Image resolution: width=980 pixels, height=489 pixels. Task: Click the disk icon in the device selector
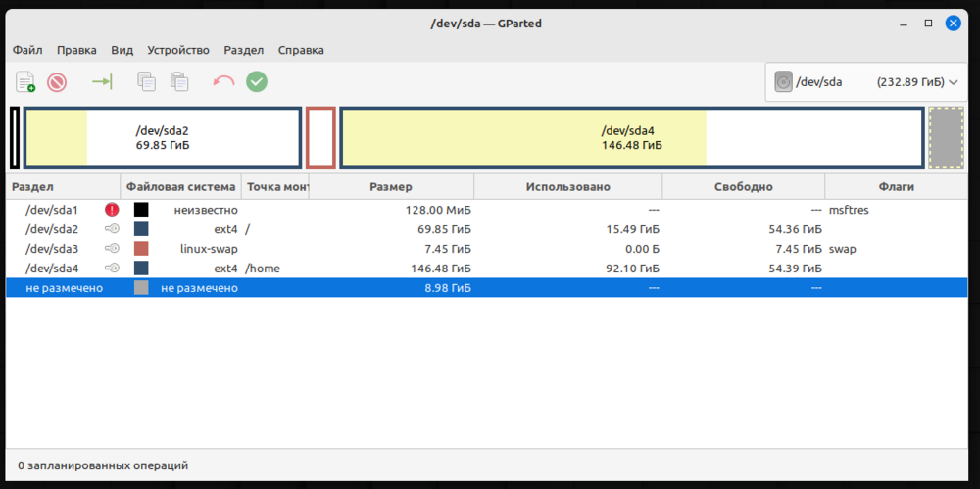click(783, 82)
